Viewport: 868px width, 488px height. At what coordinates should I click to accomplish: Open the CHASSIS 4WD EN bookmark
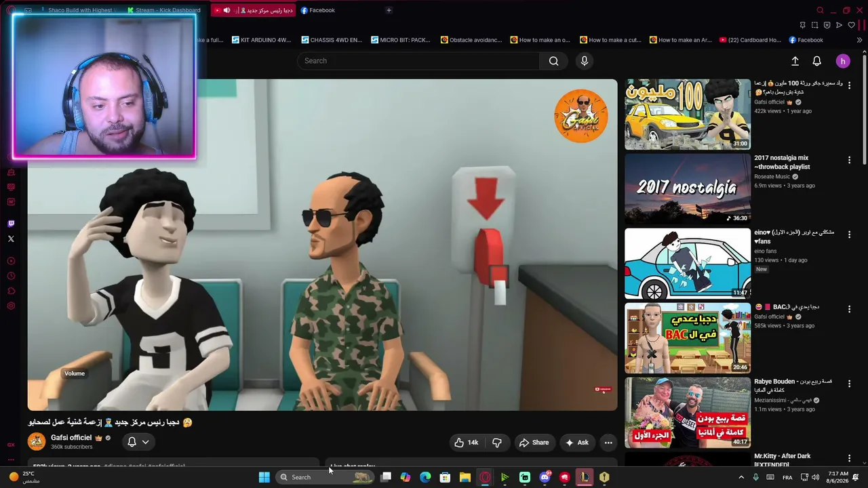(x=332, y=40)
